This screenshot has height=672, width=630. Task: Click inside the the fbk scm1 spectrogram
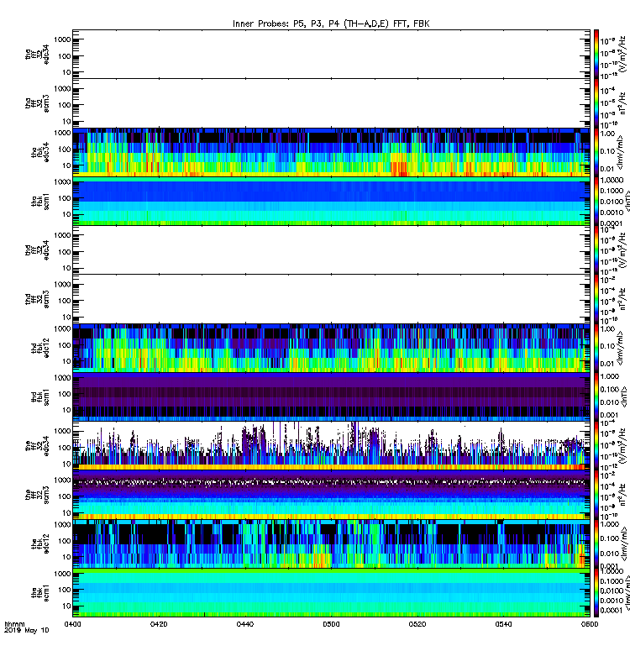click(x=331, y=593)
